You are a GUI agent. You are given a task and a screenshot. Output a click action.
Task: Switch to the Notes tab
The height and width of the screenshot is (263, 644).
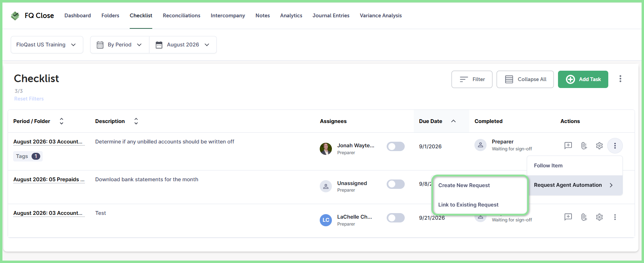[x=263, y=16]
